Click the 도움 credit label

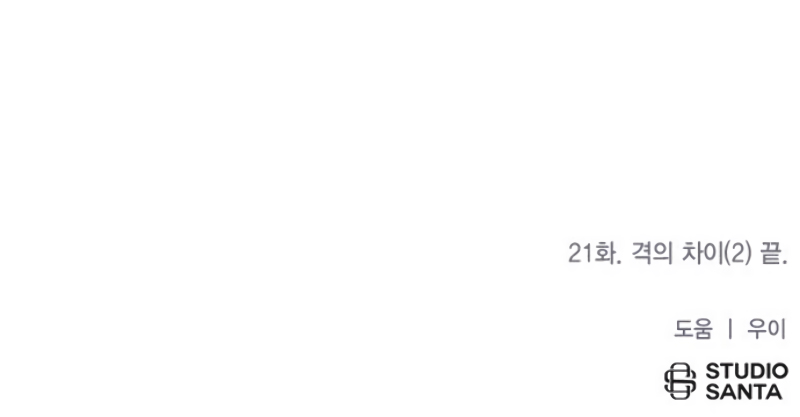coord(693,329)
